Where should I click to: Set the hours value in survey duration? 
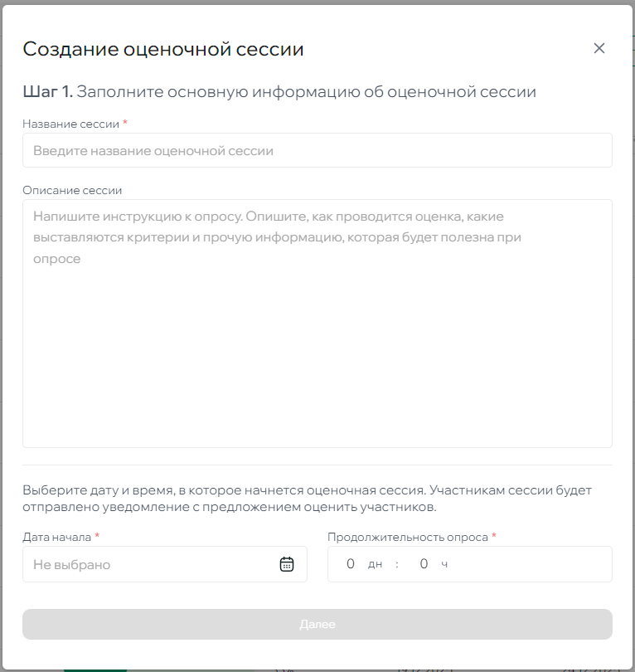click(x=424, y=564)
